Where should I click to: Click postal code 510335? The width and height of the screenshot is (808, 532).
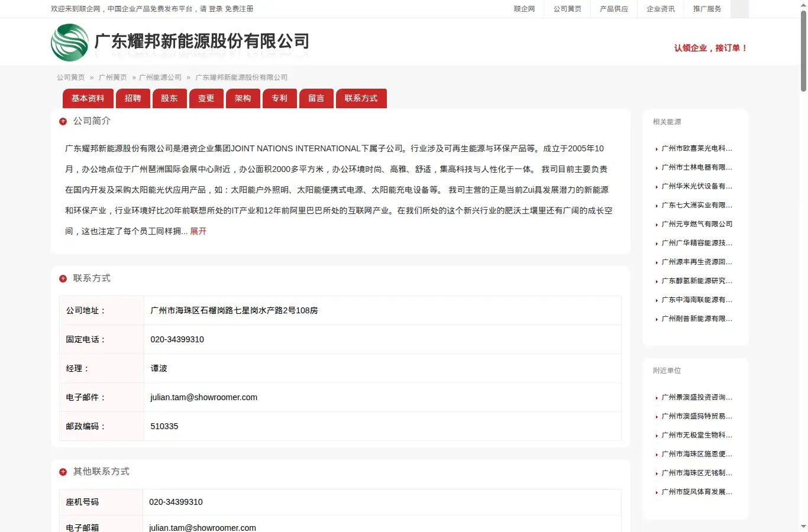pos(164,426)
